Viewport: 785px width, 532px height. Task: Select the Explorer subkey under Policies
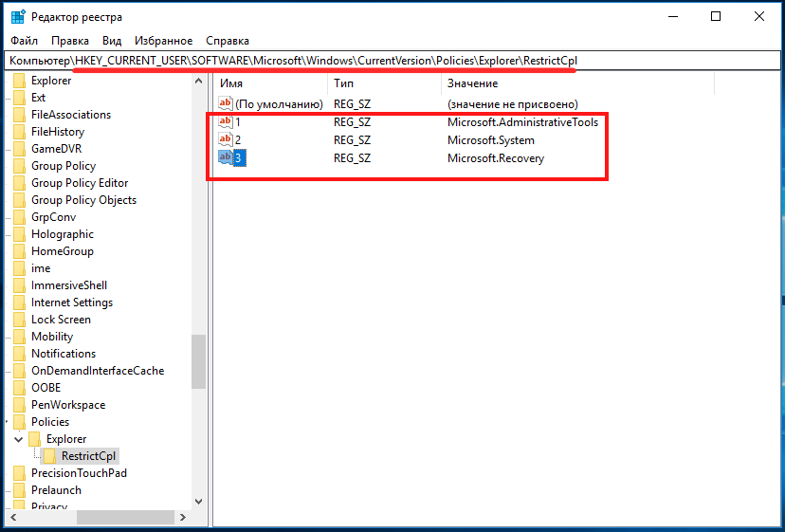66,439
